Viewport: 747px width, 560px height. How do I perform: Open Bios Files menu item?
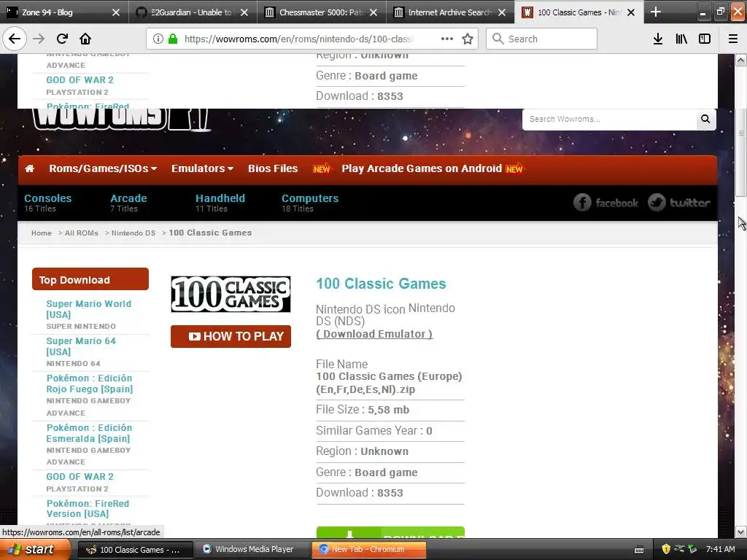(273, 168)
